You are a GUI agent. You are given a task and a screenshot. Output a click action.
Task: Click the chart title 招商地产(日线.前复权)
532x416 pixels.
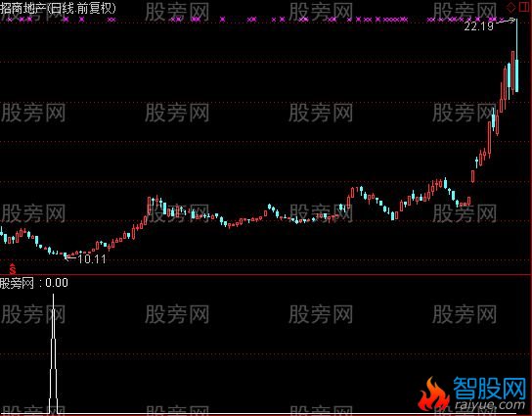58,8
